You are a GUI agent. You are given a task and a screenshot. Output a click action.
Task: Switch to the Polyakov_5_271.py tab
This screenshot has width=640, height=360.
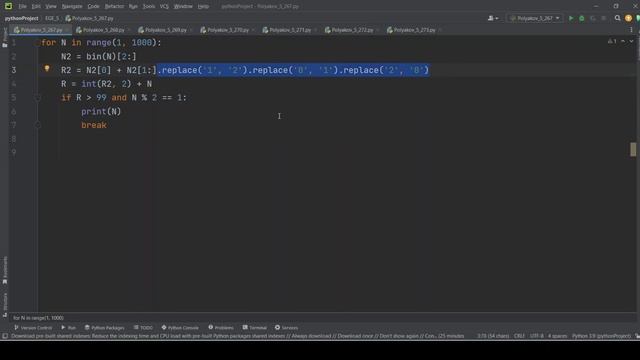pyautogui.click(x=290, y=30)
